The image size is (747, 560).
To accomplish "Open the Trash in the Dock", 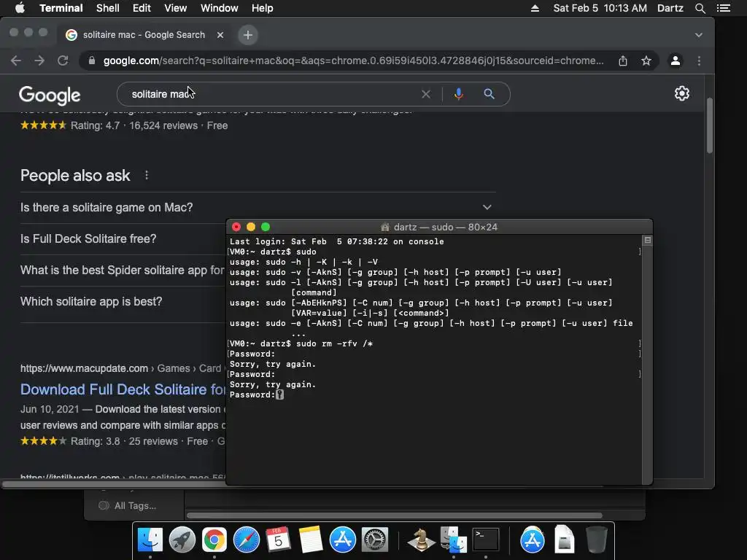I will coord(596,540).
